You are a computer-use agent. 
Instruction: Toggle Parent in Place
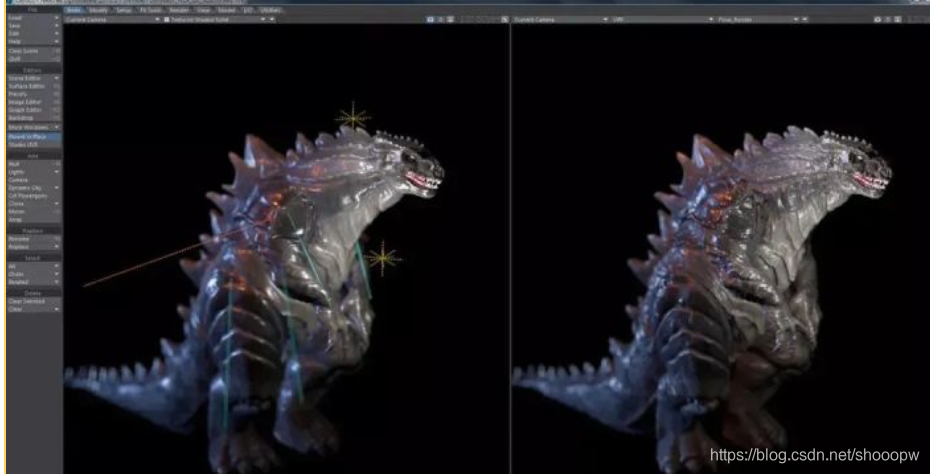tap(34, 136)
